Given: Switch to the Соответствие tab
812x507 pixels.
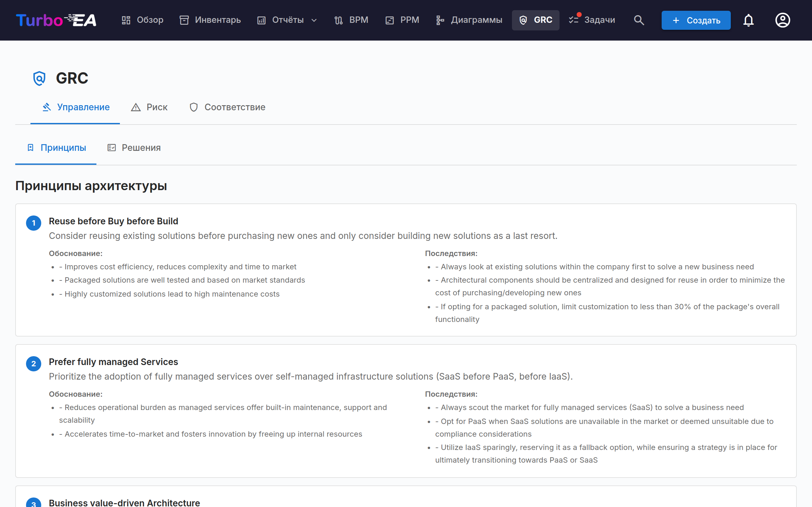Looking at the screenshot, I should [227, 107].
